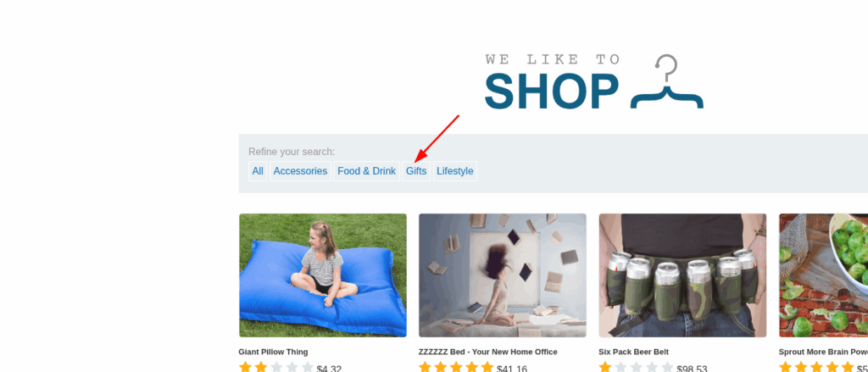Select the All filter

coord(258,171)
